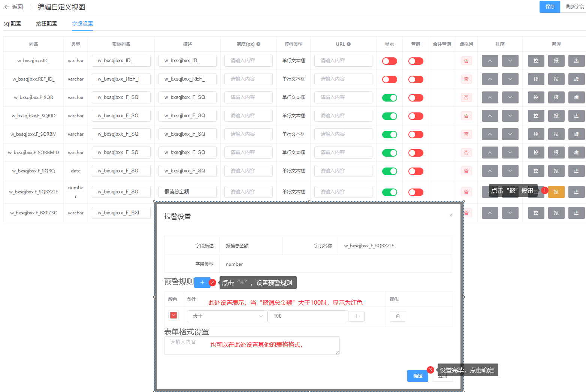This screenshot has height=392, width=586.
Task: Delete the 大于 100 alert rule
Action: pyautogui.click(x=398, y=316)
